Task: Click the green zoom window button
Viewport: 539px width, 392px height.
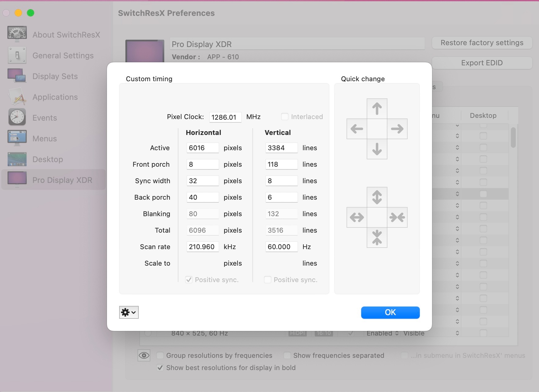Action: [x=31, y=13]
